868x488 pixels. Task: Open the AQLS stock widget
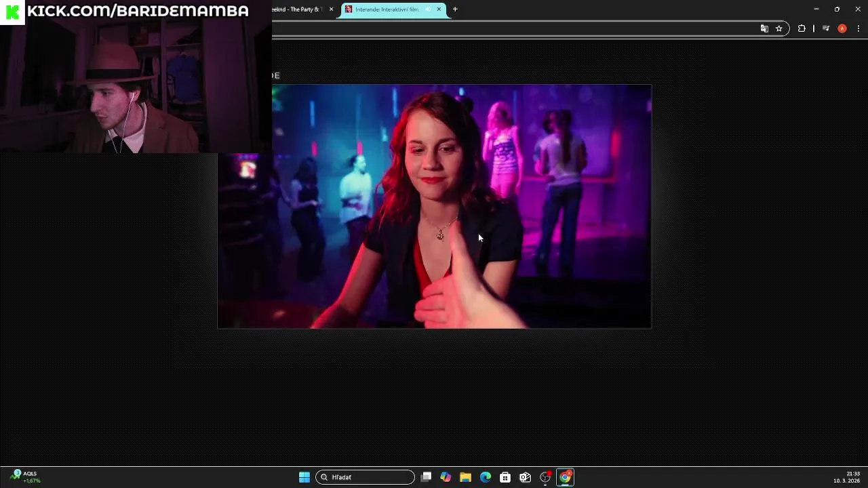click(x=27, y=477)
